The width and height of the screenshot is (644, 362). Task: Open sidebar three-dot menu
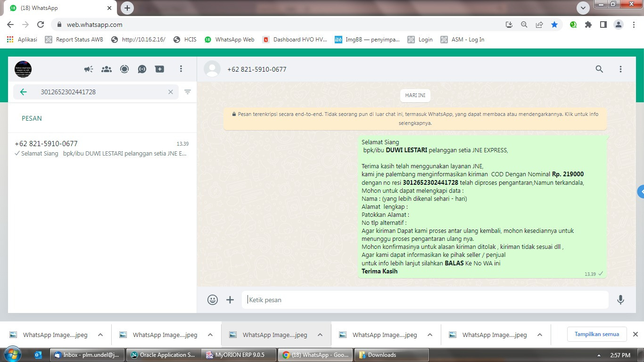point(181,69)
